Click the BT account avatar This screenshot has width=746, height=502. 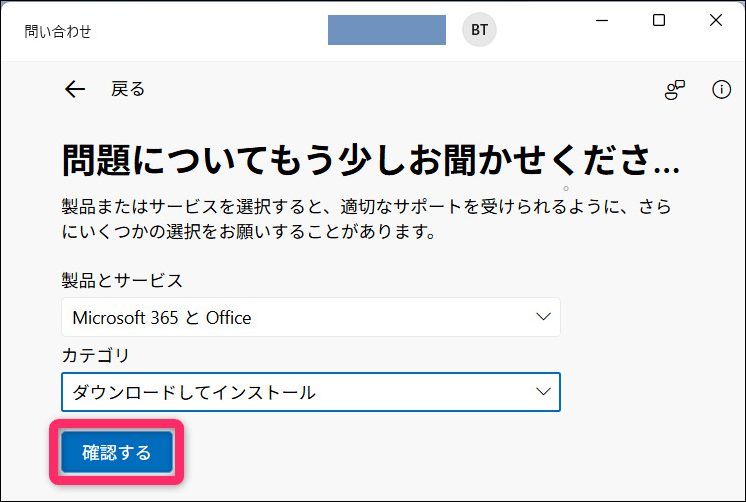(x=479, y=30)
